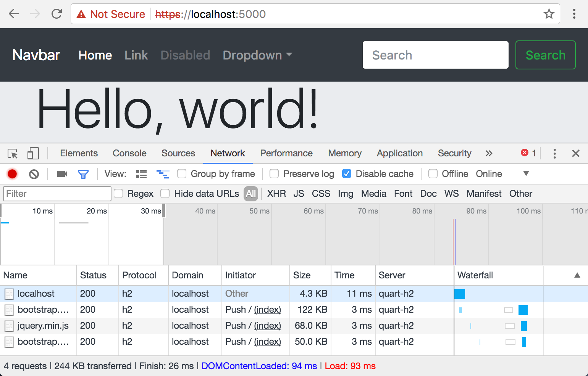Clear the network log with the clear icon
This screenshot has width=588, height=376.
(x=34, y=174)
